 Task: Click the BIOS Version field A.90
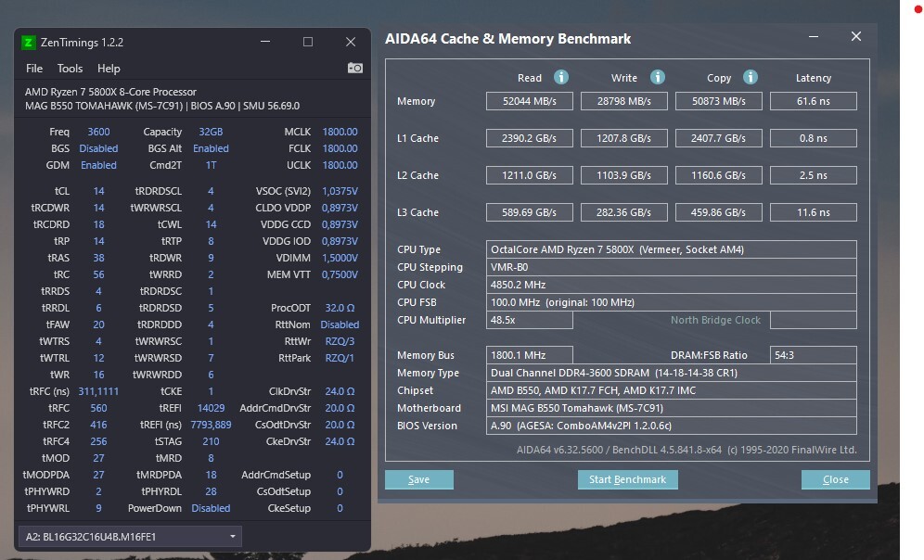click(x=671, y=426)
